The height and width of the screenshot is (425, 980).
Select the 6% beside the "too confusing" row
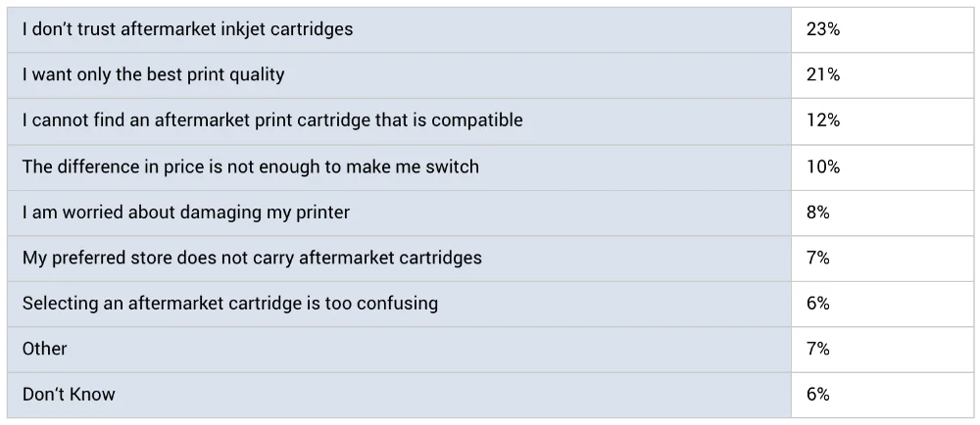818,304
